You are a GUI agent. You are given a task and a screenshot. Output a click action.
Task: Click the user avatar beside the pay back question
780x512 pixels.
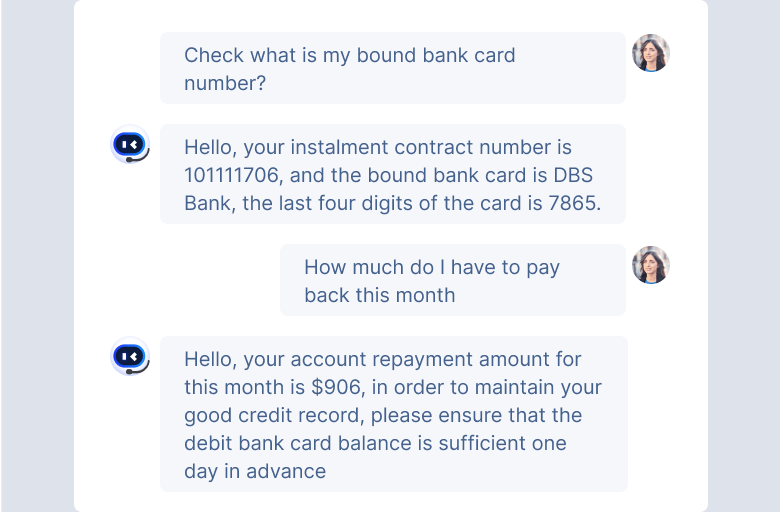(x=650, y=265)
